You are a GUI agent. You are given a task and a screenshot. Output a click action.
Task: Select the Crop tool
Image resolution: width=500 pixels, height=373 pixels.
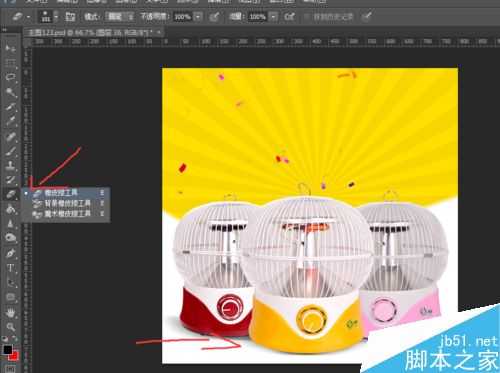[x=11, y=107]
